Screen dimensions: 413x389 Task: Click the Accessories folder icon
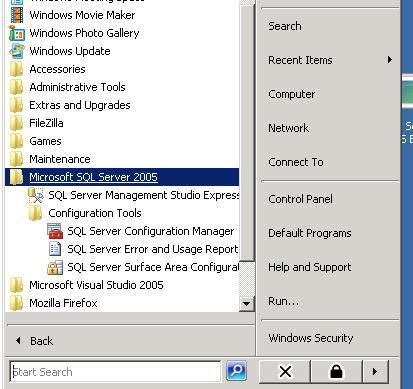(17, 69)
